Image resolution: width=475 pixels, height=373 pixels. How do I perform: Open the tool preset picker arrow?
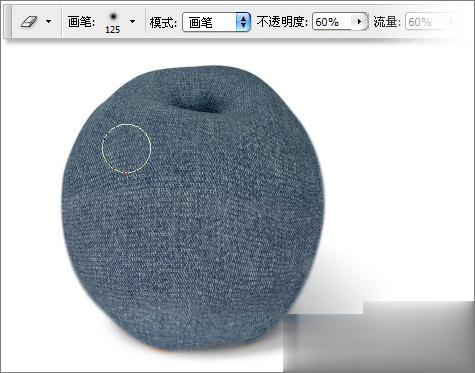tap(49, 22)
